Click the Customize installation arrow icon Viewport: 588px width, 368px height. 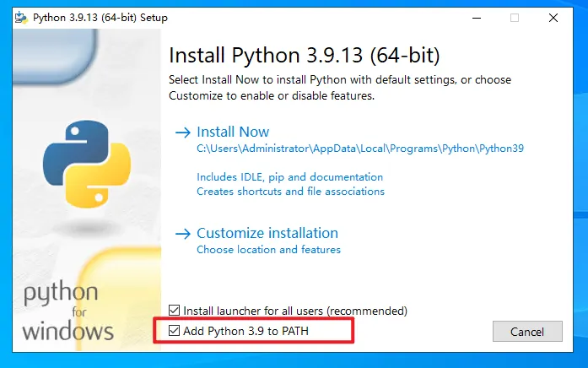pos(183,234)
